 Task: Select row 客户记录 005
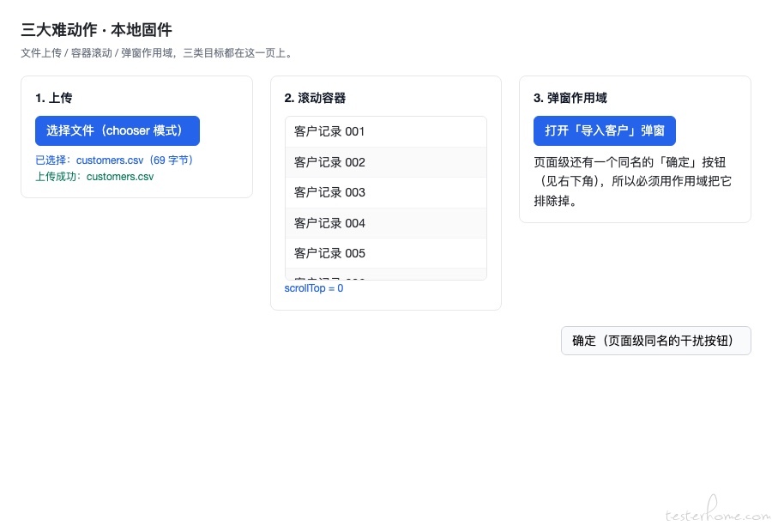(x=385, y=253)
